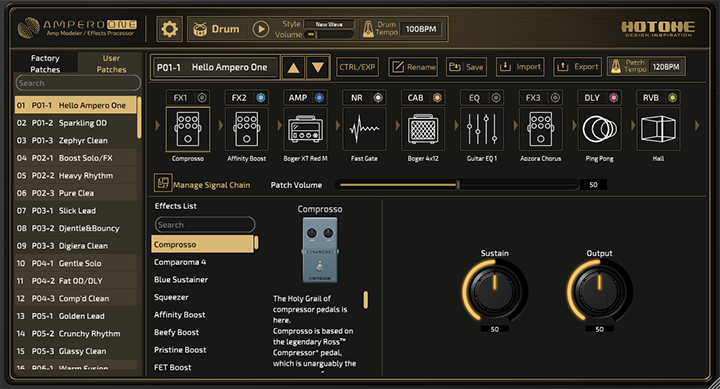Toggle the DLY module power indicator
This screenshot has height=389, width=720.
(613, 97)
